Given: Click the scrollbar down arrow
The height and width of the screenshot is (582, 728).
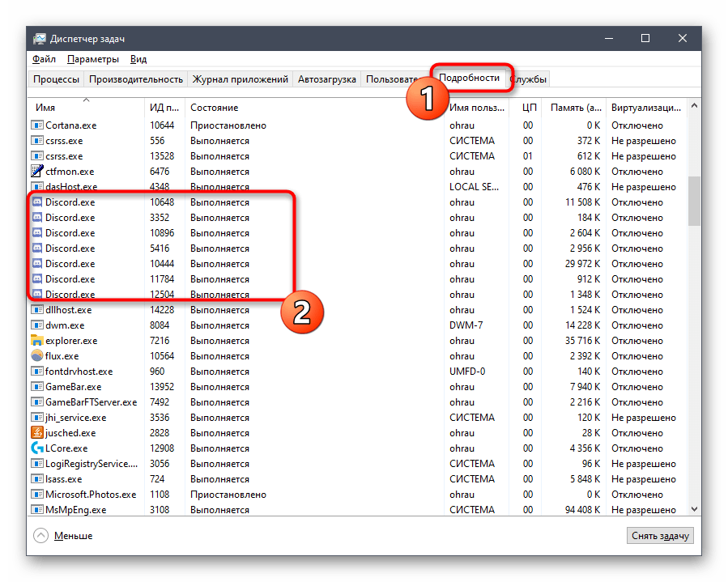Looking at the screenshot, I should coord(694,508).
